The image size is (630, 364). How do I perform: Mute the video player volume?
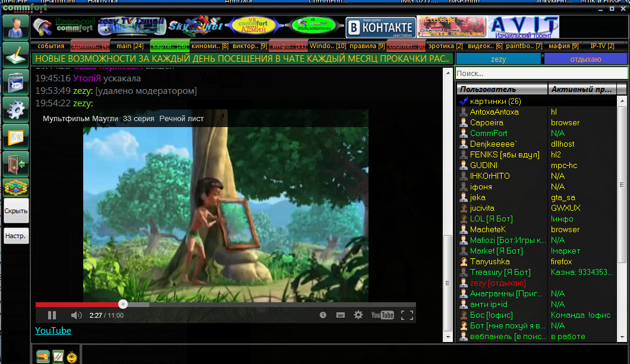76,315
